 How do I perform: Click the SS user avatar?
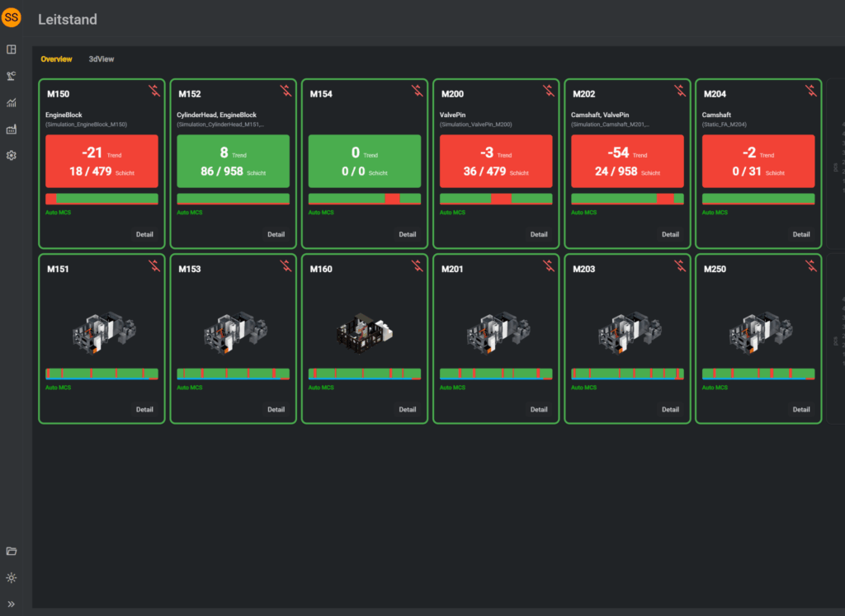[12, 17]
